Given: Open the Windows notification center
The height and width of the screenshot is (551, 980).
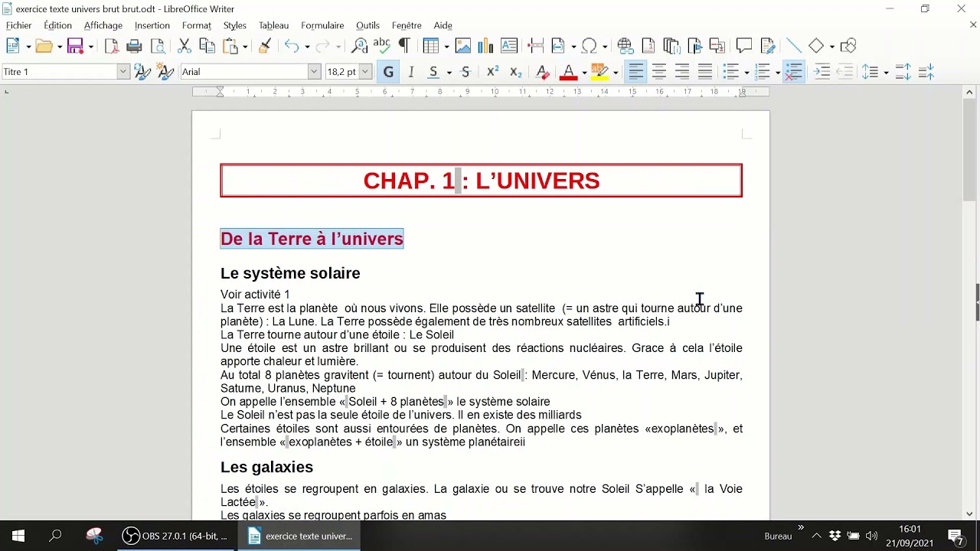Looking at the screenshot, I should point(955,536).
